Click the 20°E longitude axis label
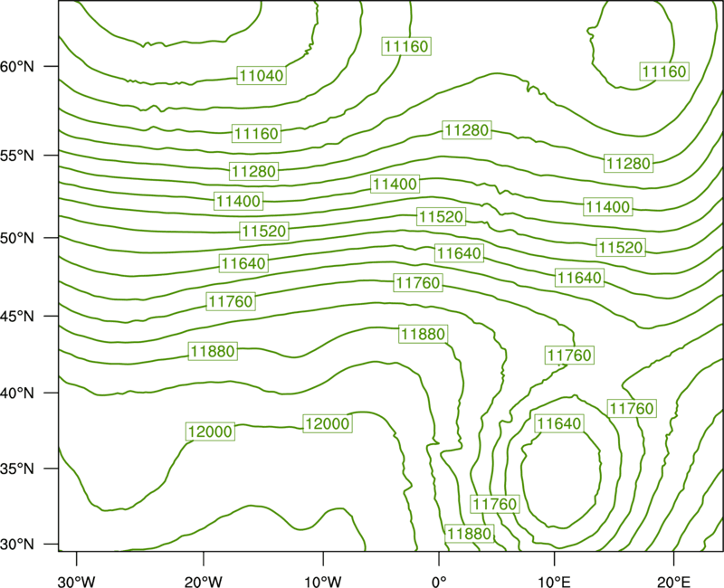 pos(673,581)
